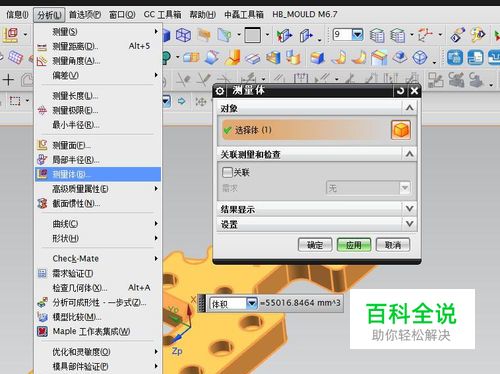Choose 最小半径(R) menu item
The width and height of the screenshot is (500, 374).
tap(98, 125)
